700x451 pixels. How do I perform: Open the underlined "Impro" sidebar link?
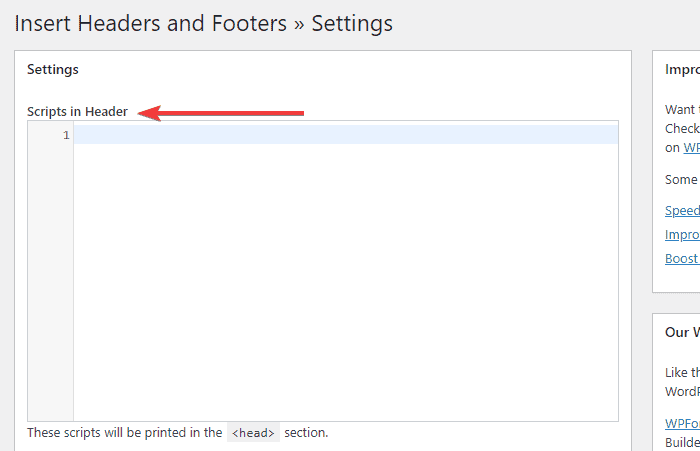[682, 235]
